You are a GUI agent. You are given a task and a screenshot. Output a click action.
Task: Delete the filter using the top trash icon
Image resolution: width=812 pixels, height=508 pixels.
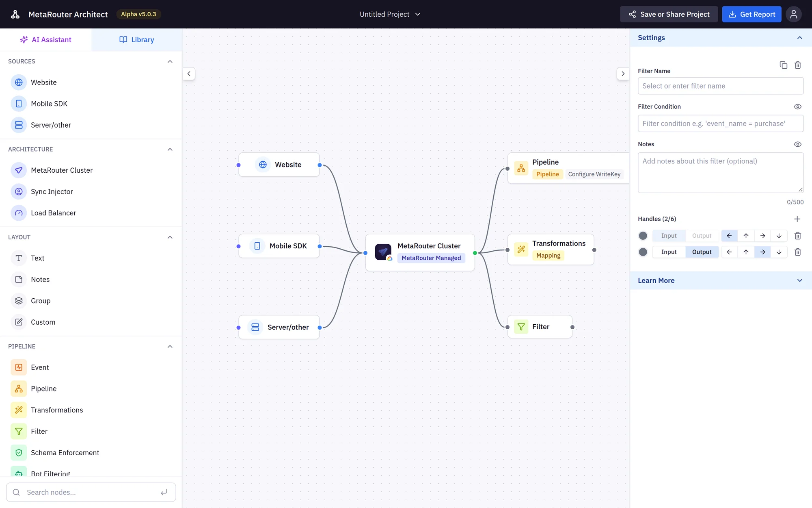(x=798, y=65)
